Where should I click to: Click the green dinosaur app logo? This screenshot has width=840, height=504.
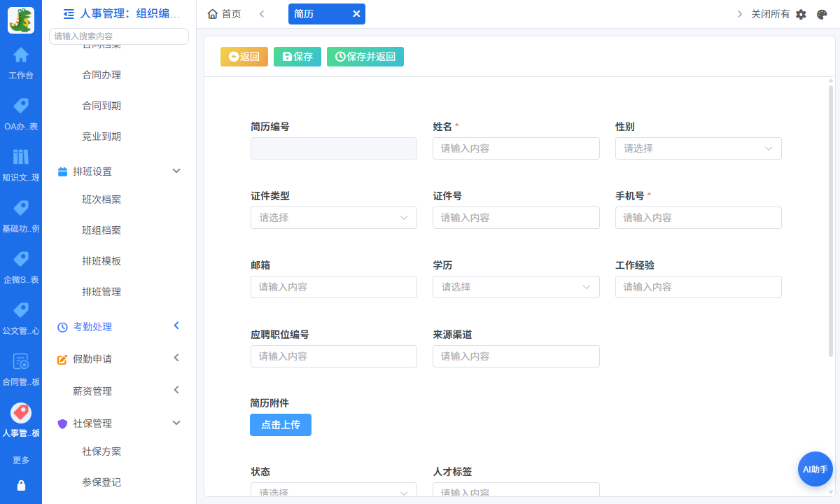point(21,20)
